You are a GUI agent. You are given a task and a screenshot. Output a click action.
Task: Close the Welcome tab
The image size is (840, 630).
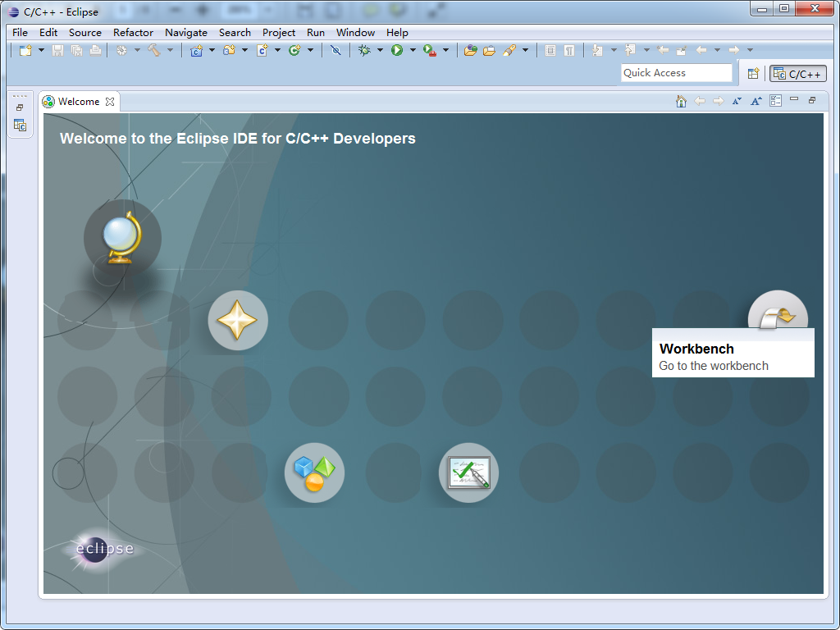click(x=110, y=101)
